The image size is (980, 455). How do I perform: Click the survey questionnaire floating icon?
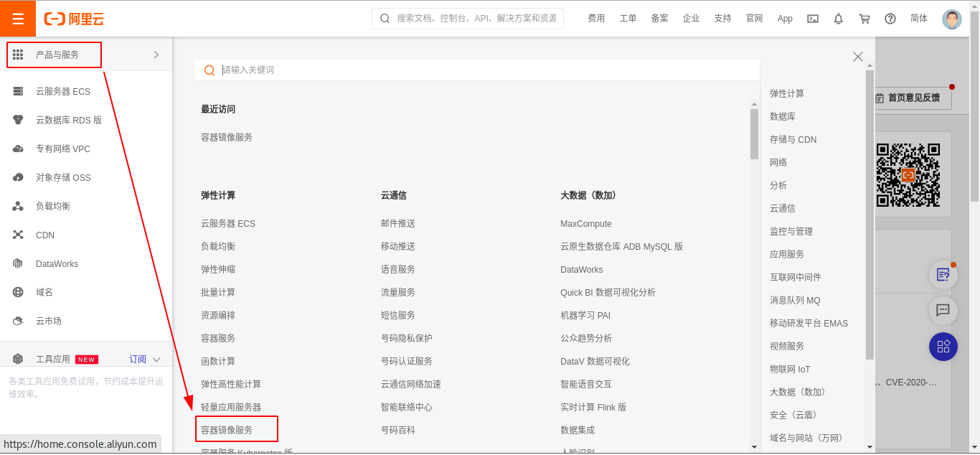click(943, 274)
